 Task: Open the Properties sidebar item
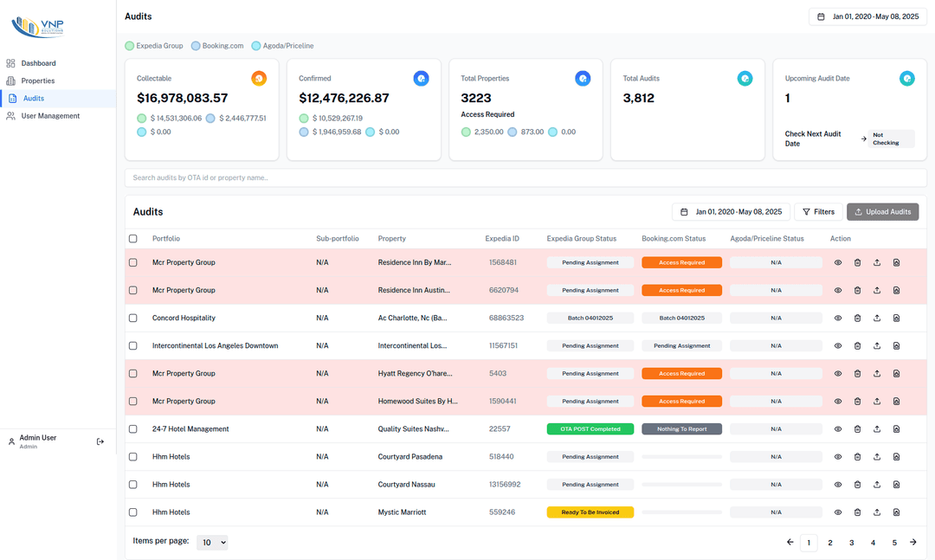58,80
